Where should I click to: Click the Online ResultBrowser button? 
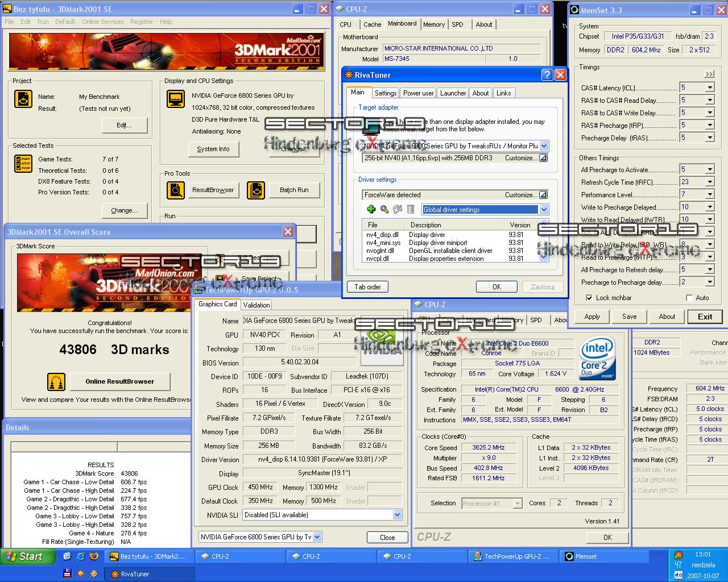(120, 381)
